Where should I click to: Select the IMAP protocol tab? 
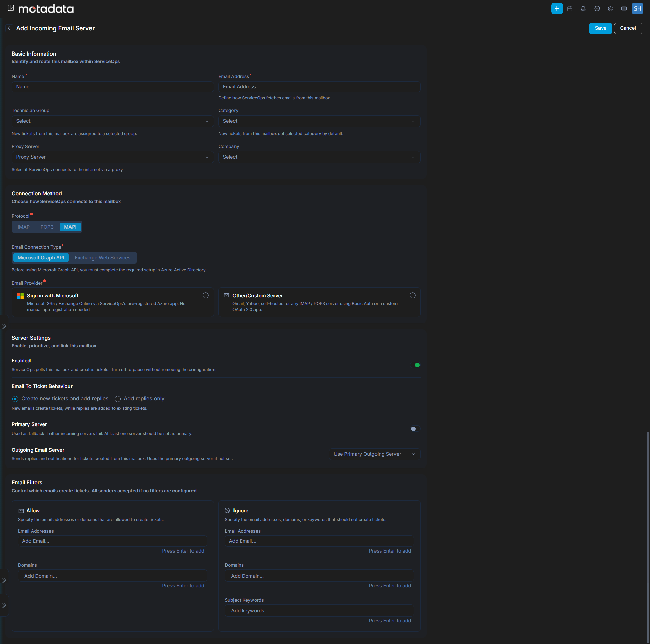(24, 227)
